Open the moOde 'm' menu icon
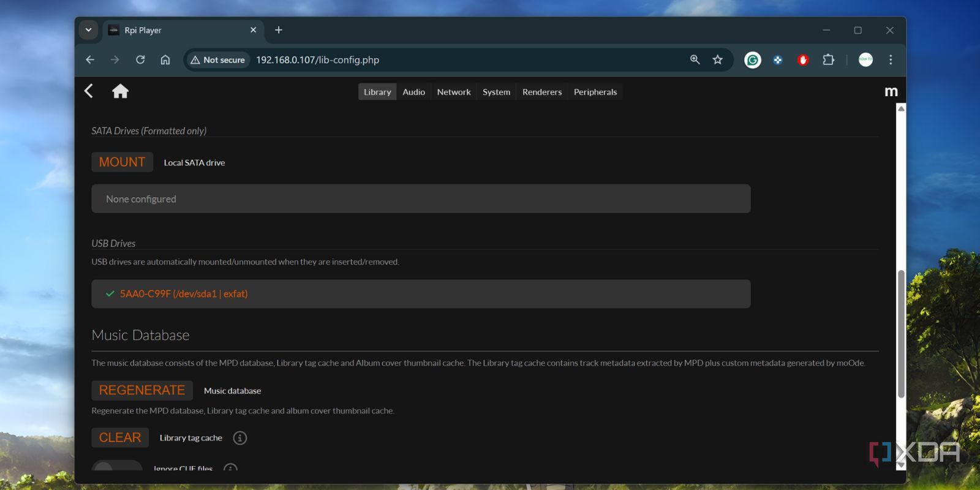 [x=891, y=91]
